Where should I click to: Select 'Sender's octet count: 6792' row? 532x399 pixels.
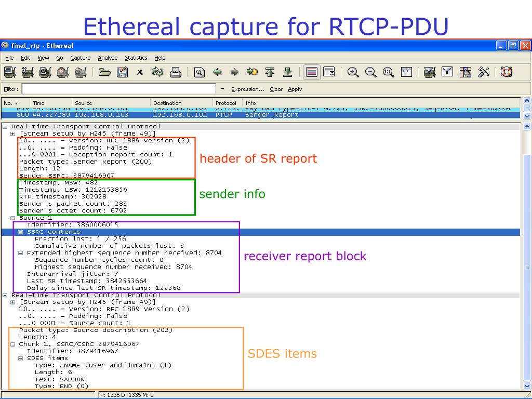[x=73, y=211]
